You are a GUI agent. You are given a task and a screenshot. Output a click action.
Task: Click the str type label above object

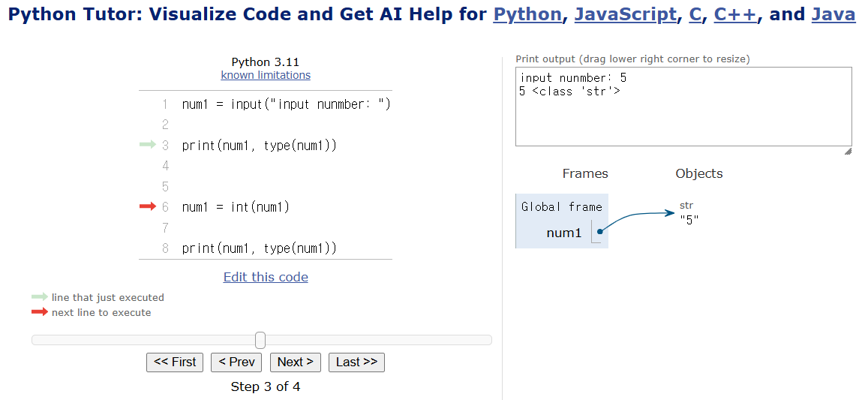(686, 206)
